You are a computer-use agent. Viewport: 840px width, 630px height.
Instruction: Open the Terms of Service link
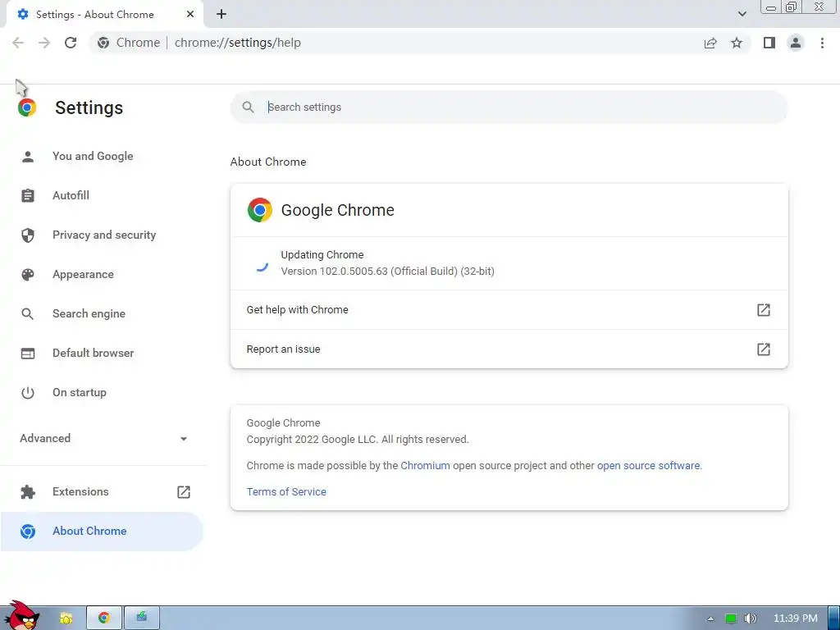pos(286,492)
